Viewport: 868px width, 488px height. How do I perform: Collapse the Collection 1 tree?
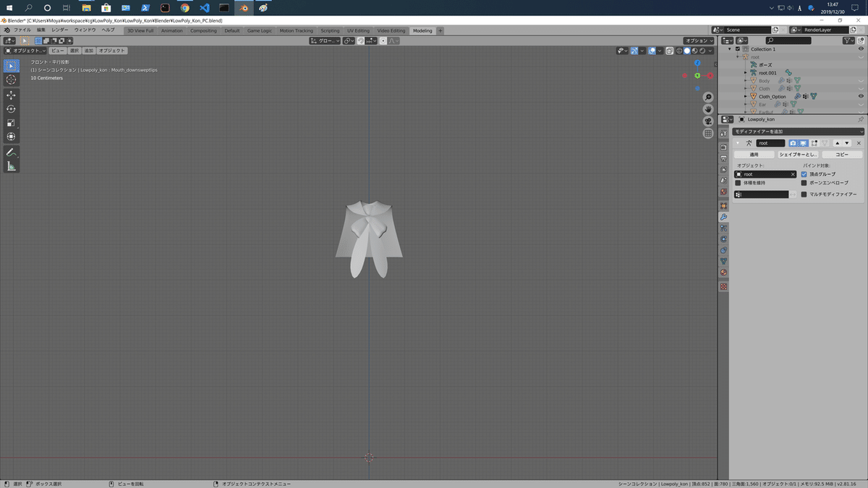tap(730, 49)
